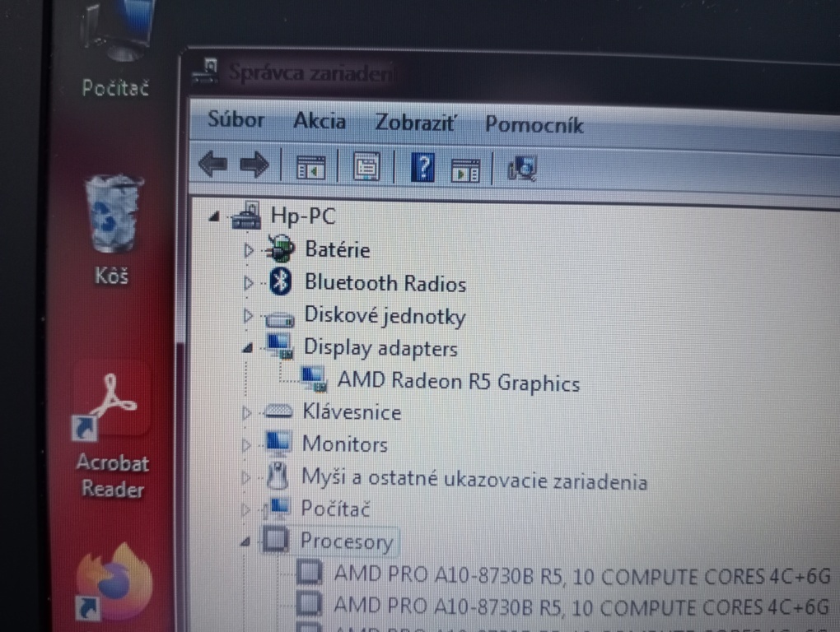840x632 pixels.
Task: Open the Pomocník menu
Action: [534, 125]
